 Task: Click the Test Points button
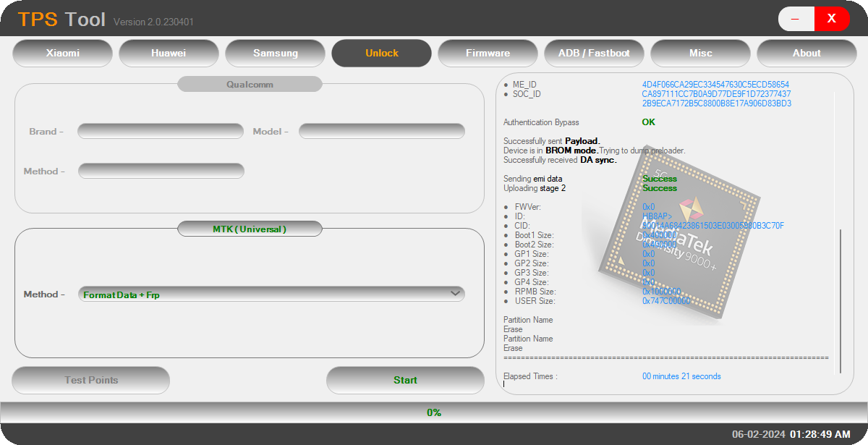tap(91, 380)
